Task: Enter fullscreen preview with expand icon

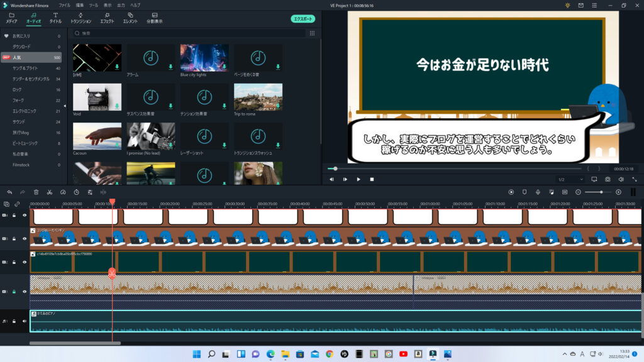Action: coord(635,179)
